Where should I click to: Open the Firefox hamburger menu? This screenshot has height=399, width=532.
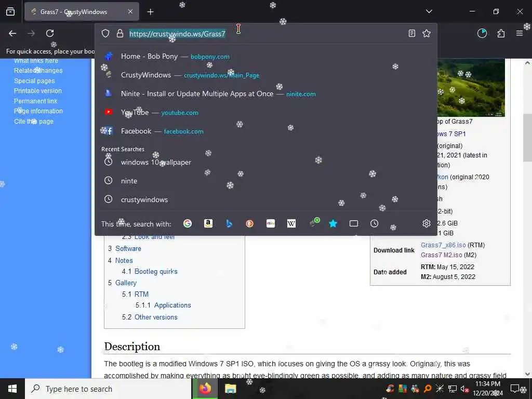520,33
